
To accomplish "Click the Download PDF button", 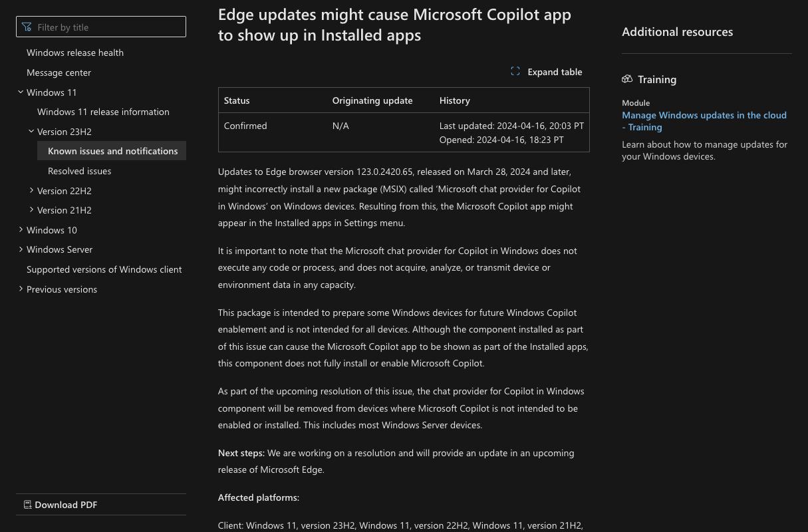I will 101,505.
